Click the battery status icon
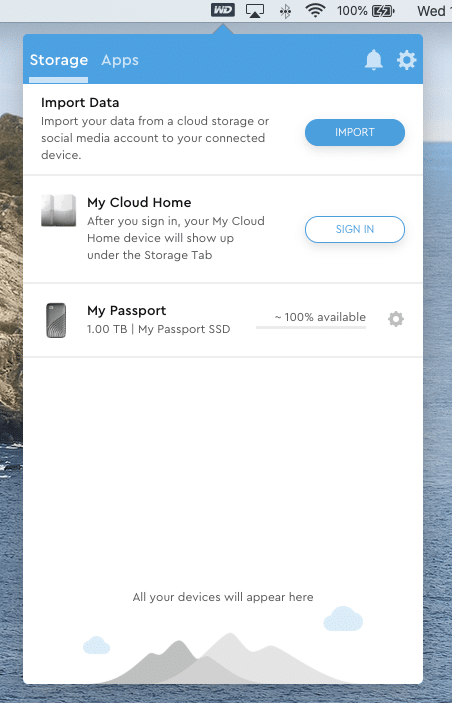Image resolution: width=452 pixels, height=703 pixels. click(383, 10)
